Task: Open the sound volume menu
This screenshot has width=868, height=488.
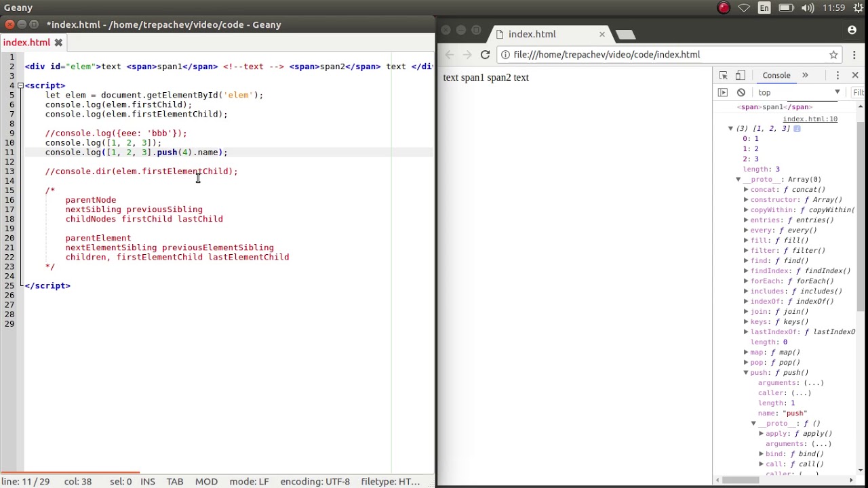Action: click(808, 8)
